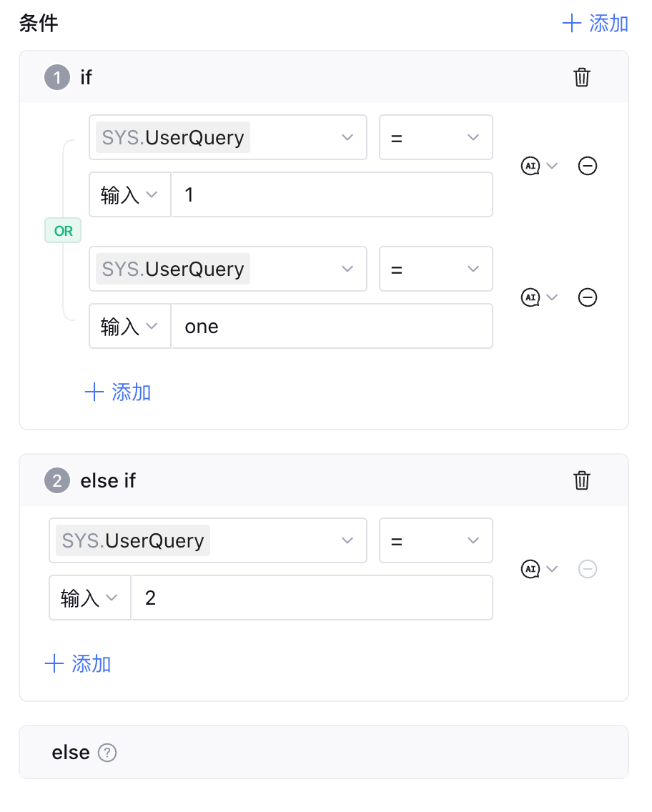652x812 pixels.
Task: Open the equals operator dropdown for first condition
Action: (x=435, y=137)
